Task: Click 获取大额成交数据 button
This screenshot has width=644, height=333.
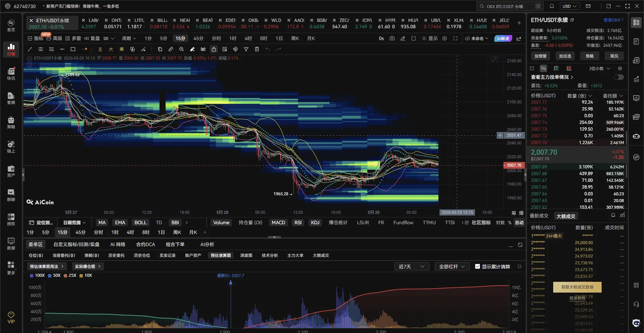Action: [x=577, y=287]
